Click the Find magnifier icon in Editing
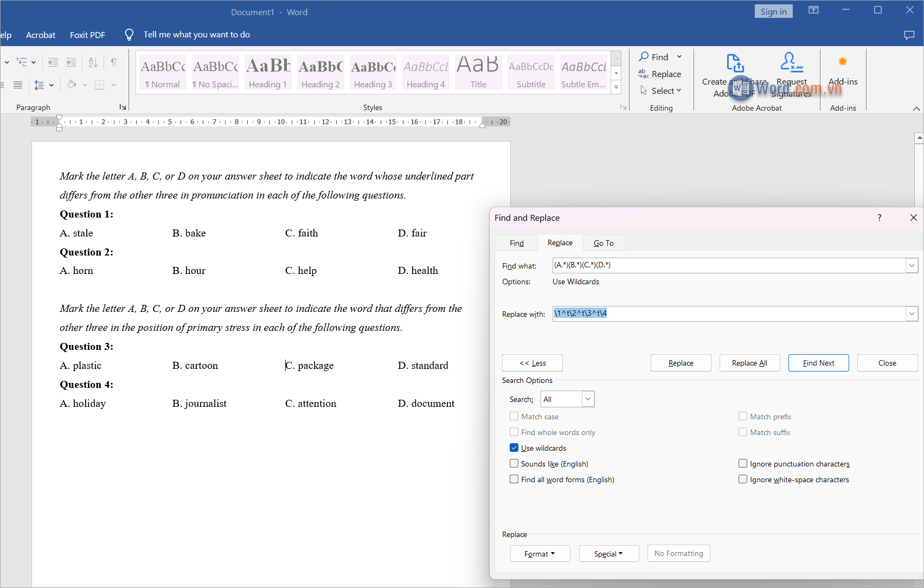This screenshot has width=924, height=588. click(644, 56)
